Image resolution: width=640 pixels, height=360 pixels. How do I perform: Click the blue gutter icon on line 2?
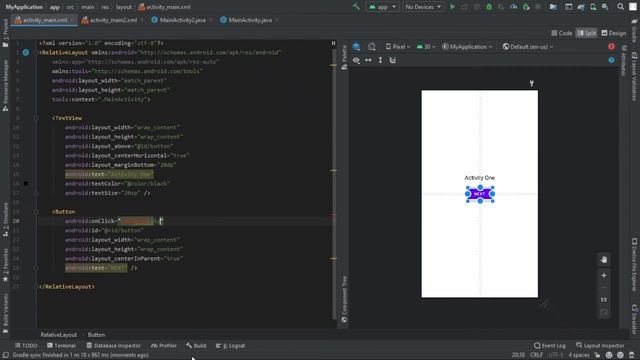[x=26, y=52]
